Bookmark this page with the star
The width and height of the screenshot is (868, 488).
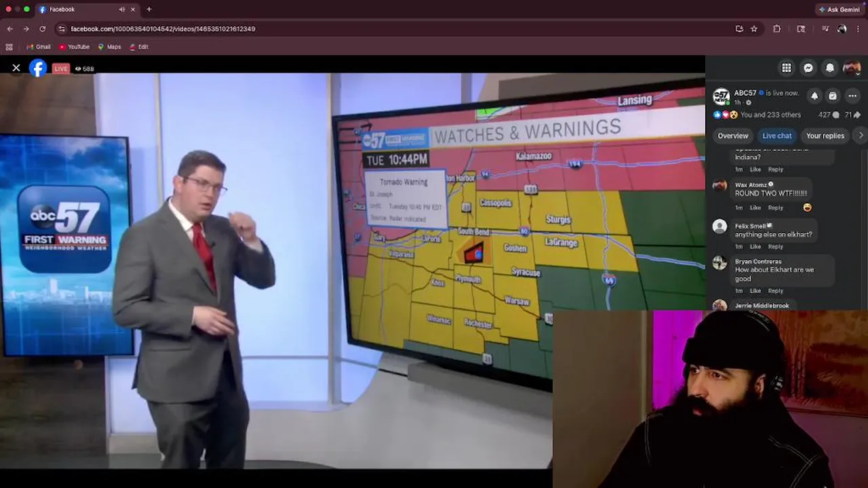tap(754, 29)
